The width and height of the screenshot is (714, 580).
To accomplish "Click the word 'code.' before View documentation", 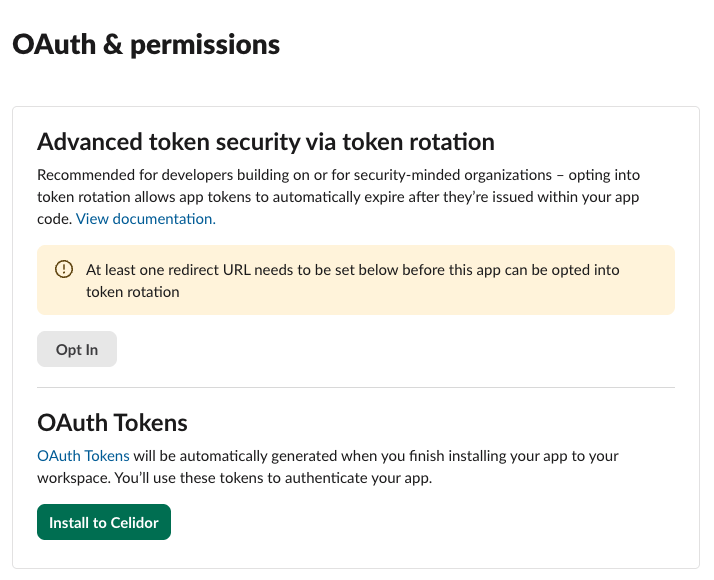I will pyautogui.click(x=54, y=218).
